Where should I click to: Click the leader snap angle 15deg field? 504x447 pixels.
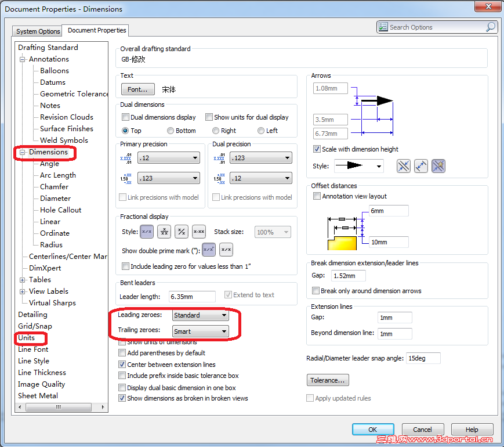click(423, 358)
